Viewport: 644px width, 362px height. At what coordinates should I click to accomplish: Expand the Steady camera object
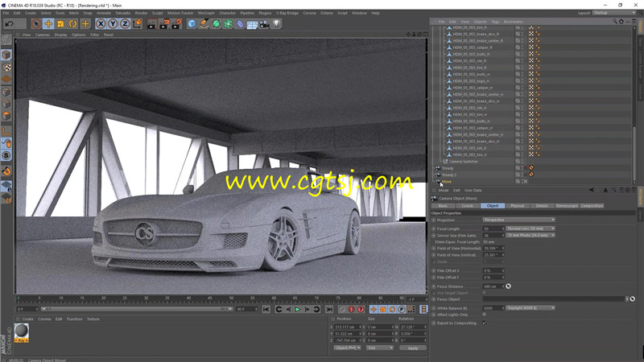pos(438,168)
